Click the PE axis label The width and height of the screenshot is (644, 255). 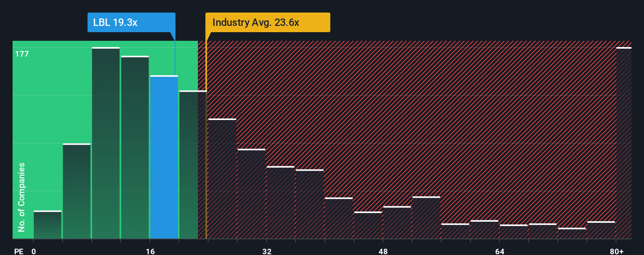tap(19, 251)
